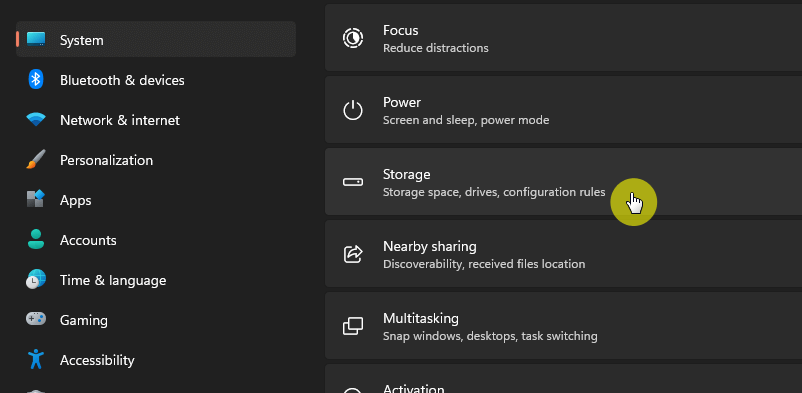
Task: Click the Accounts person icon
Action: (x=36, y=239)
